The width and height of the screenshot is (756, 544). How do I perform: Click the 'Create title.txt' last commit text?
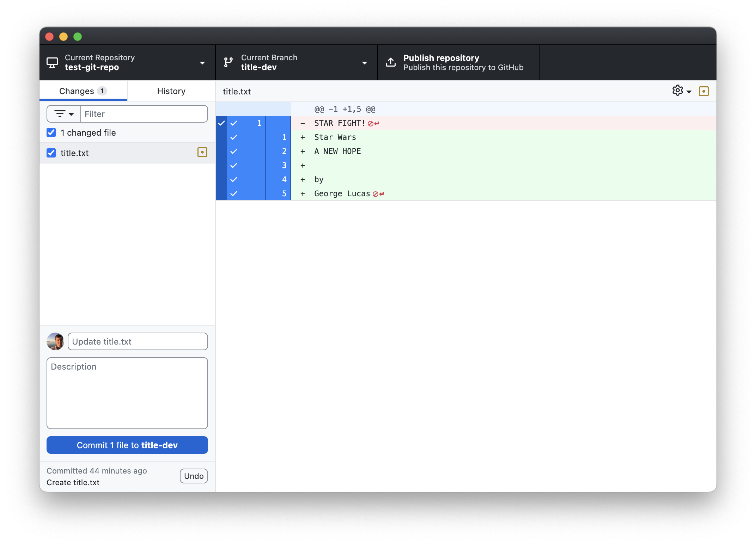coord(73,482)
